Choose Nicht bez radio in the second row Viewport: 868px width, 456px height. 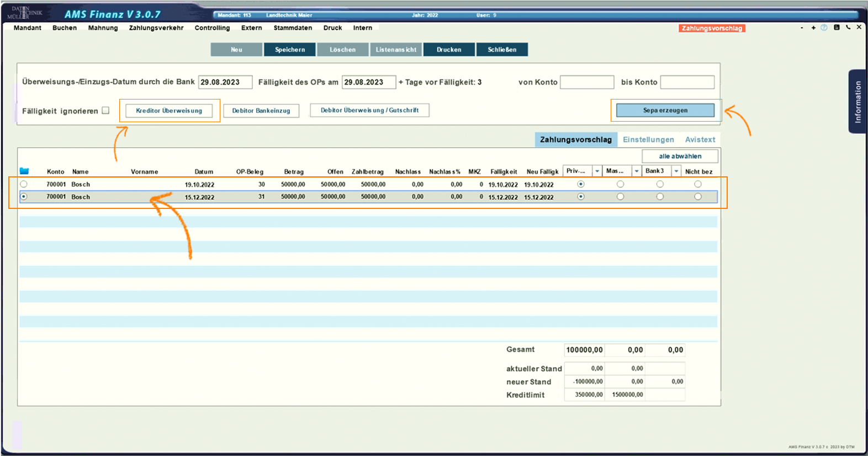(698, 197)
